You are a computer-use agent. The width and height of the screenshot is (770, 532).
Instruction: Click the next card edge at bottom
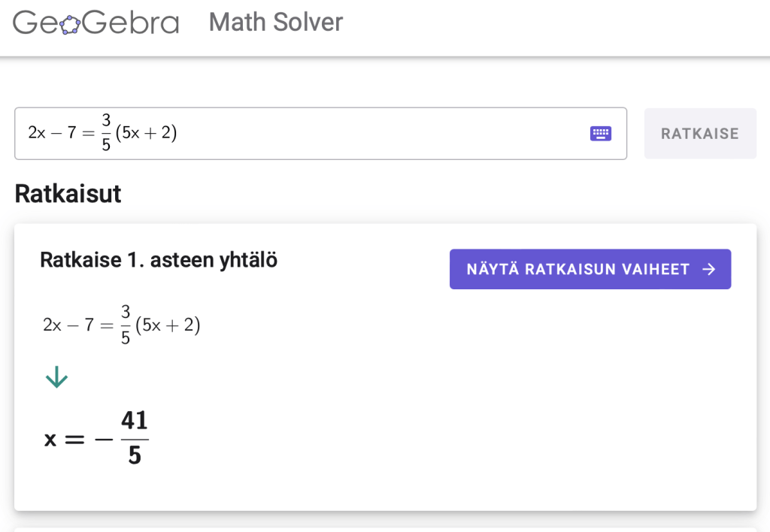(385, 528)
